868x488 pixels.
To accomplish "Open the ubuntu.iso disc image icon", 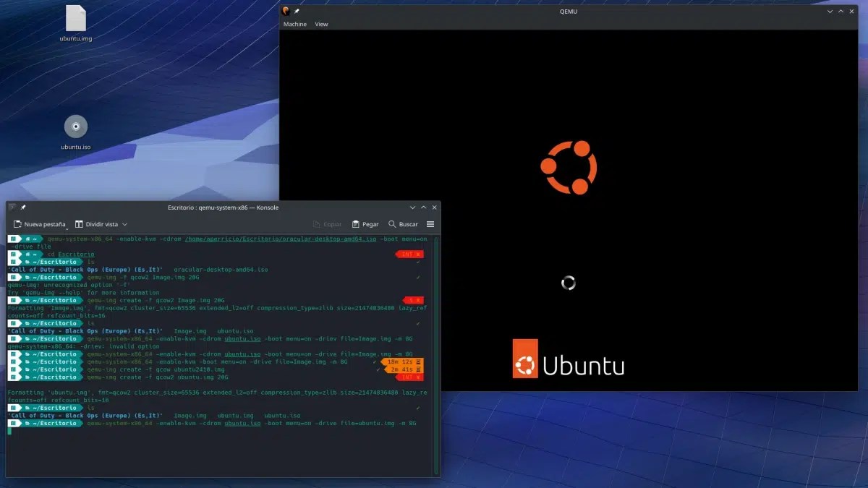I will [x=76, y=132].
